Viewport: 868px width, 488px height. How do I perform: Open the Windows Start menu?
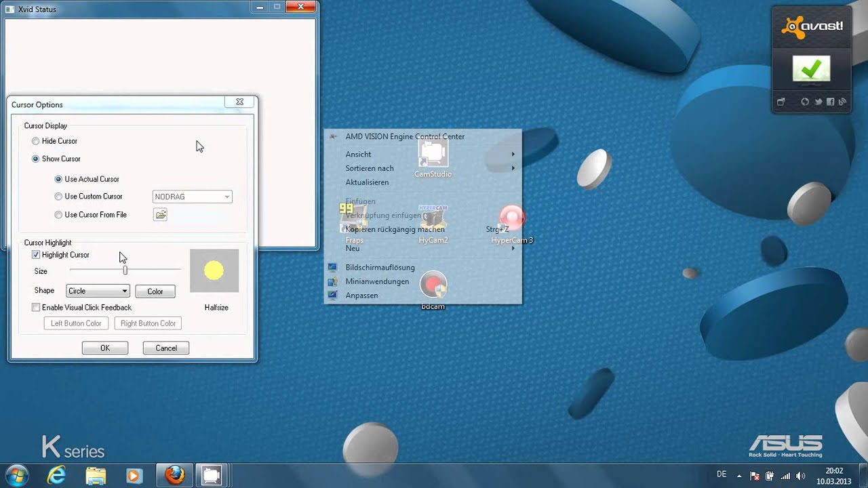[x=16, y=475]
